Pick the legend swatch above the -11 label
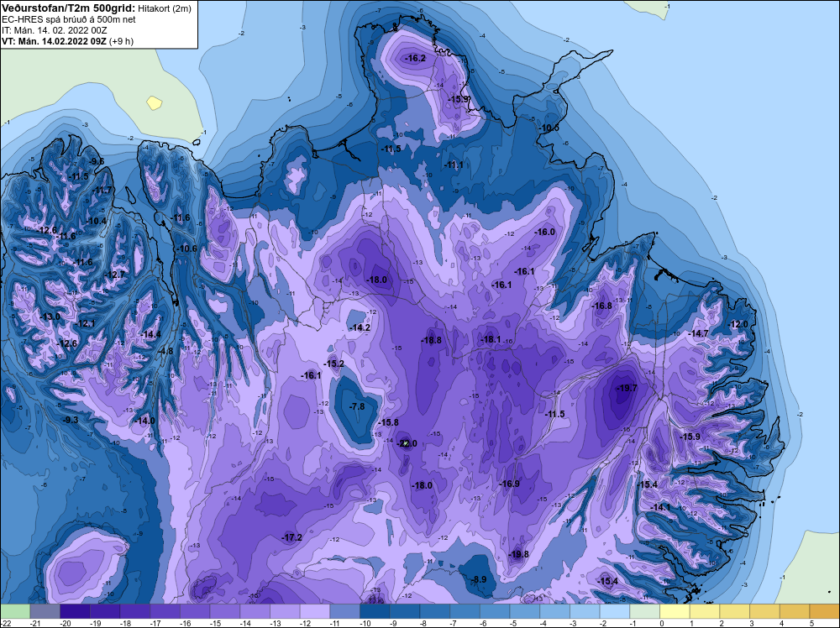 (345, 611)
